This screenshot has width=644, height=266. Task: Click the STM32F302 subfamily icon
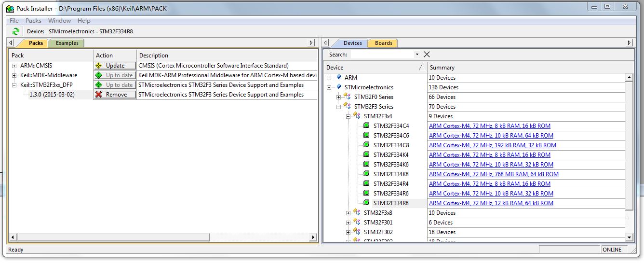tap(357, 232)
